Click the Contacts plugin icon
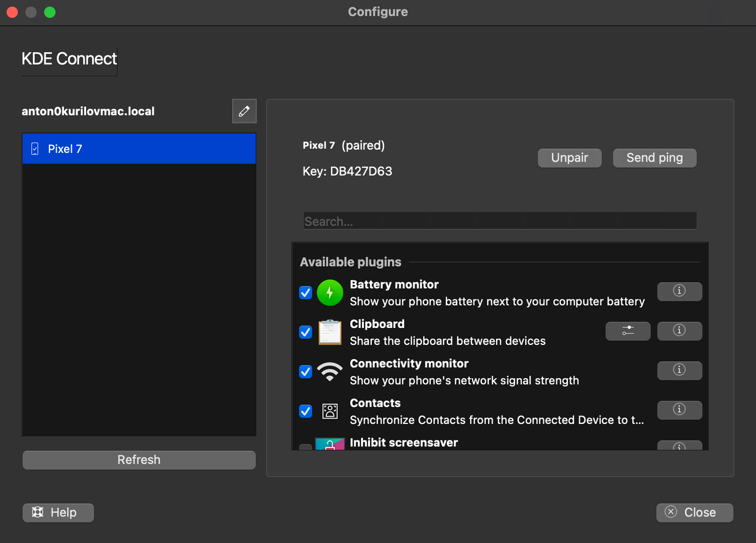The image size is (756, 543). coord(330,411)
